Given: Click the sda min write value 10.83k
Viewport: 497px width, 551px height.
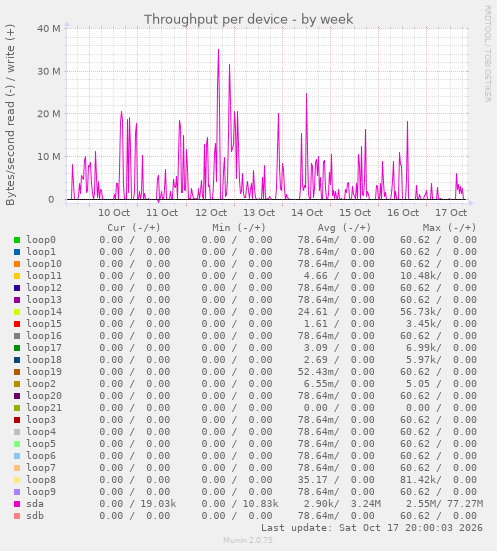Looking at the screenshot, I should 260,504.
